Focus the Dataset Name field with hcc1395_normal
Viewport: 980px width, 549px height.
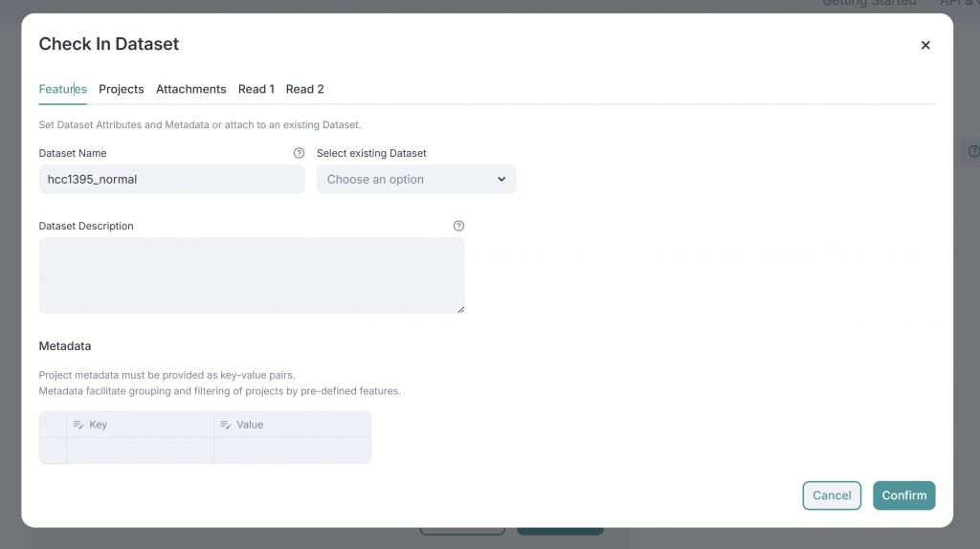tap(171, 179)
